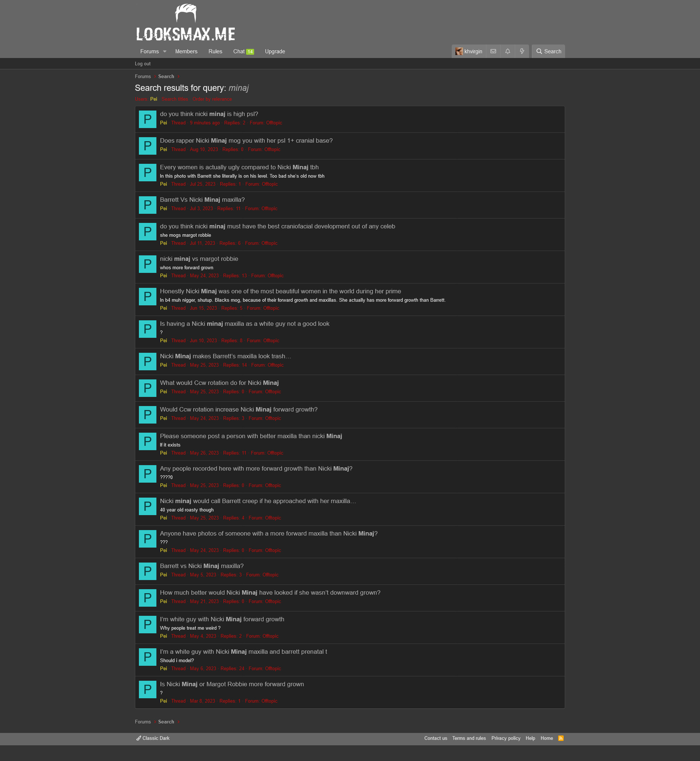This screenshot has width=700, height=761.
Task: Expand the Forums dropdown arrow
Action: (165, 51)
